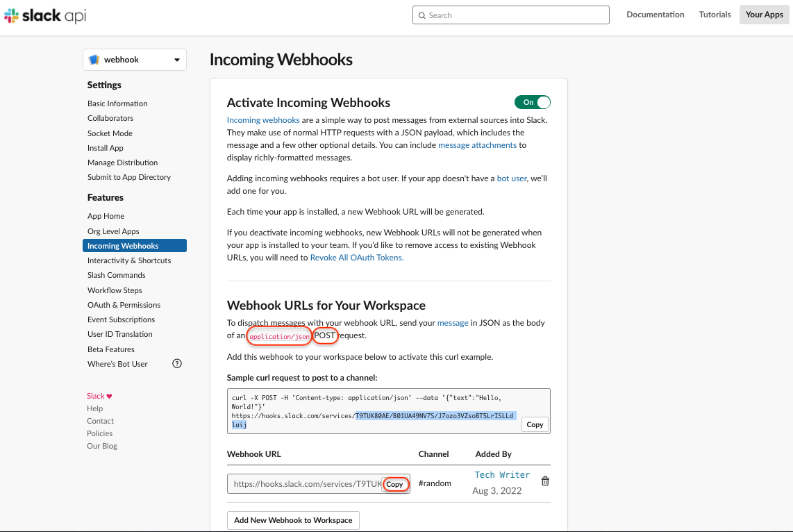Select Incoming Webhooks in the sidebar
793x532 pixels.
[135, 246]
